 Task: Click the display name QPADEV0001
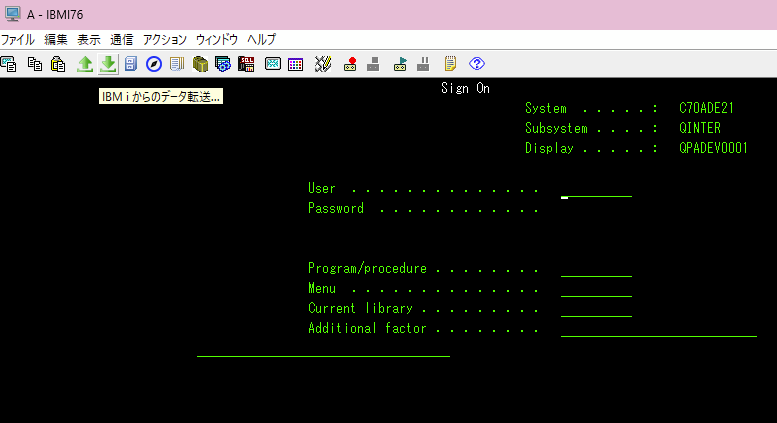point(713,148)
